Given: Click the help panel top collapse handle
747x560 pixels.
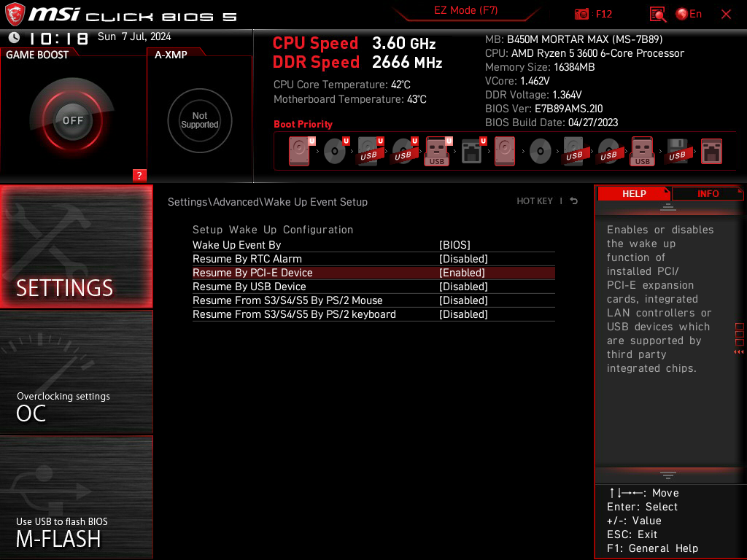Looking at the screenshot, I should click(668, 206).
